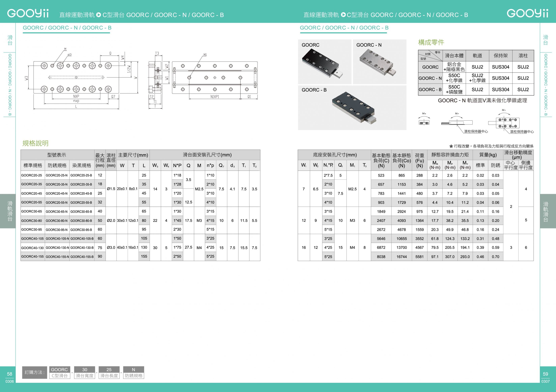Click the 型號表示 table header
The width and height of the screenshot is (556, 392).
click(57, 155)
